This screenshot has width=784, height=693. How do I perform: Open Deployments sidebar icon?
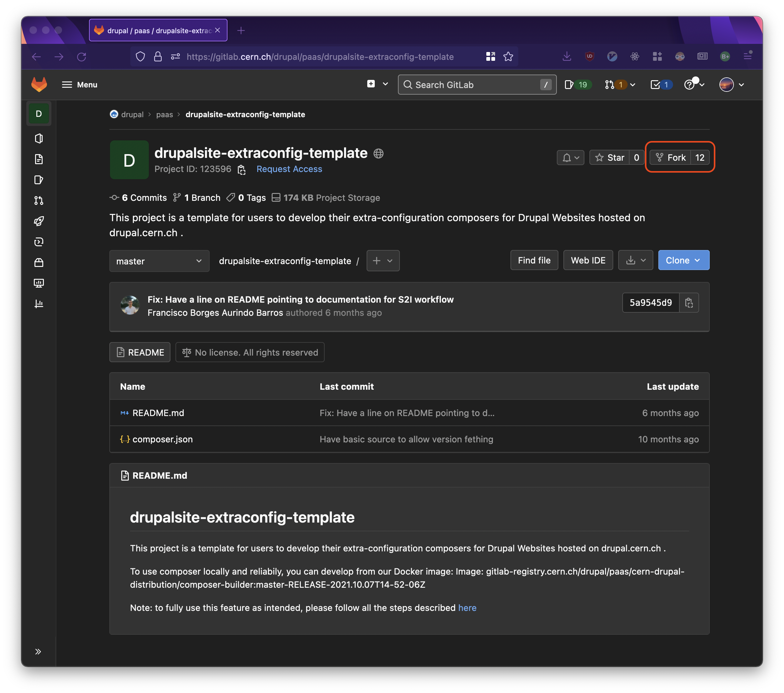point(39,242)
